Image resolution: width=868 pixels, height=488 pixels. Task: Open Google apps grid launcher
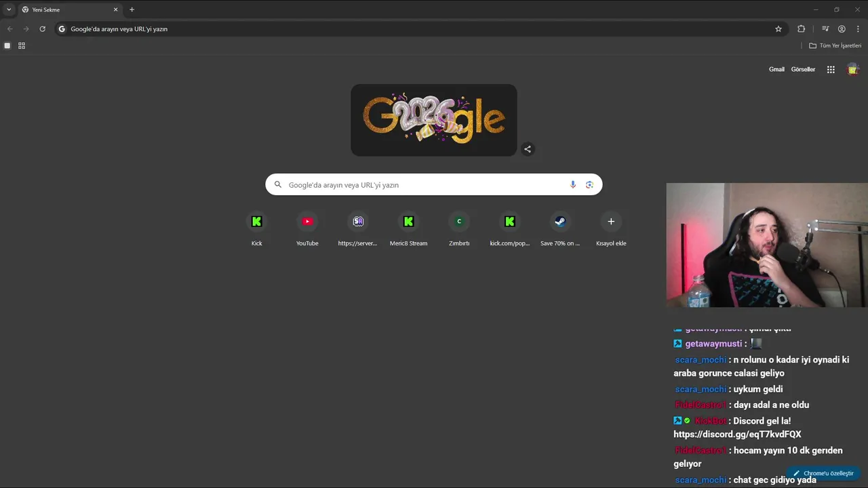coord(831,69)
